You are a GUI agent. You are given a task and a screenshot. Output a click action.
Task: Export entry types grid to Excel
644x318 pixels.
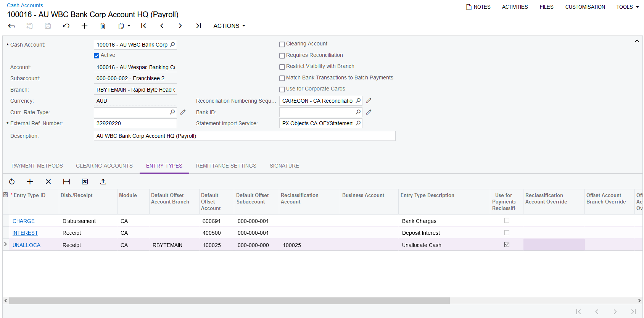tap(85, 182)
